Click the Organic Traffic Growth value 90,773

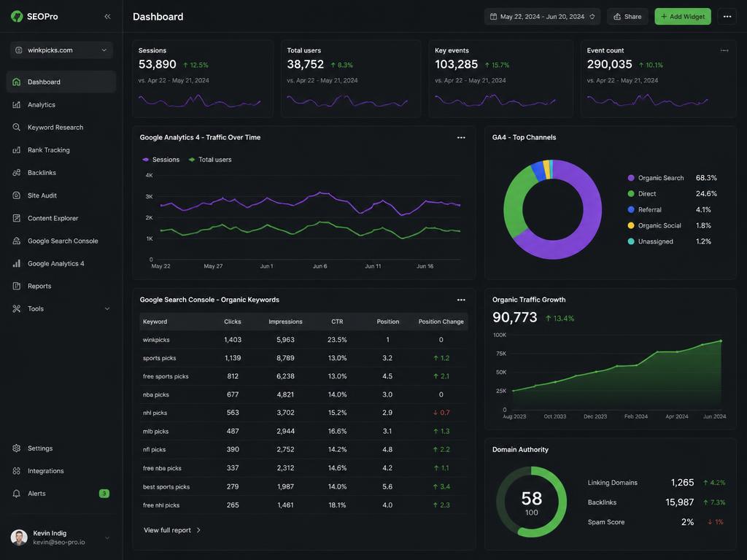[514, 317]
